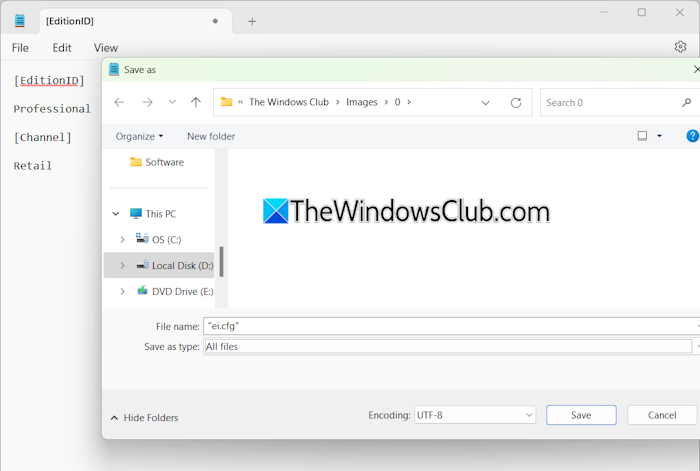Close the [EditionID] tab via its dot
The image size is (700, 471).
point(215,21)
